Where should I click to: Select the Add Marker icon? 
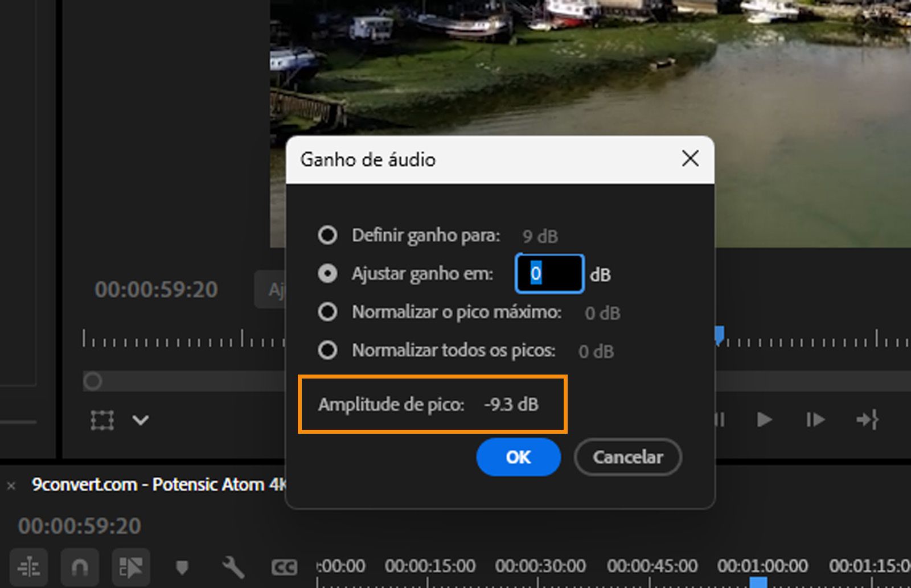[x=182, y=566]
